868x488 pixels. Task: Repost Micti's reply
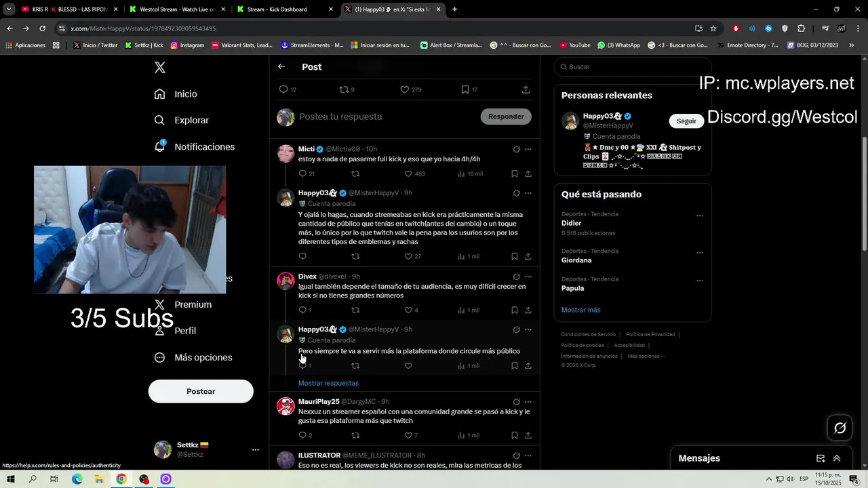[355, 174]
